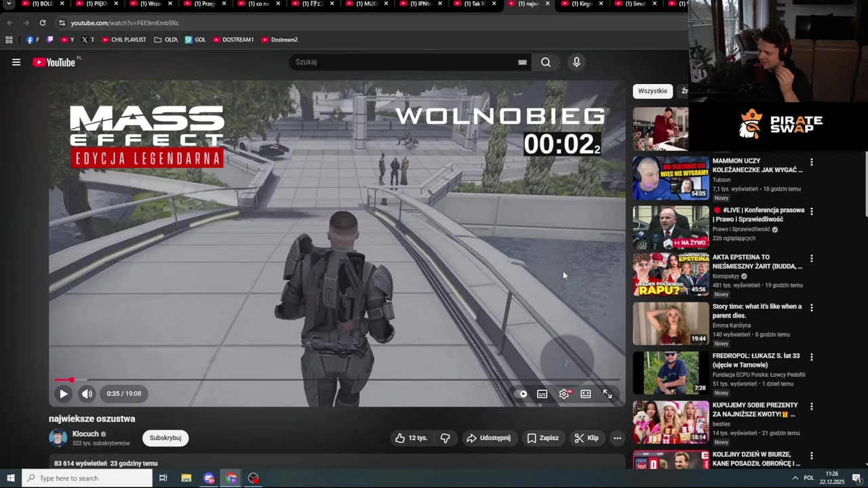Open the Windows Start menu
This screenshot has height=488, width=868.
pos(10,479)
